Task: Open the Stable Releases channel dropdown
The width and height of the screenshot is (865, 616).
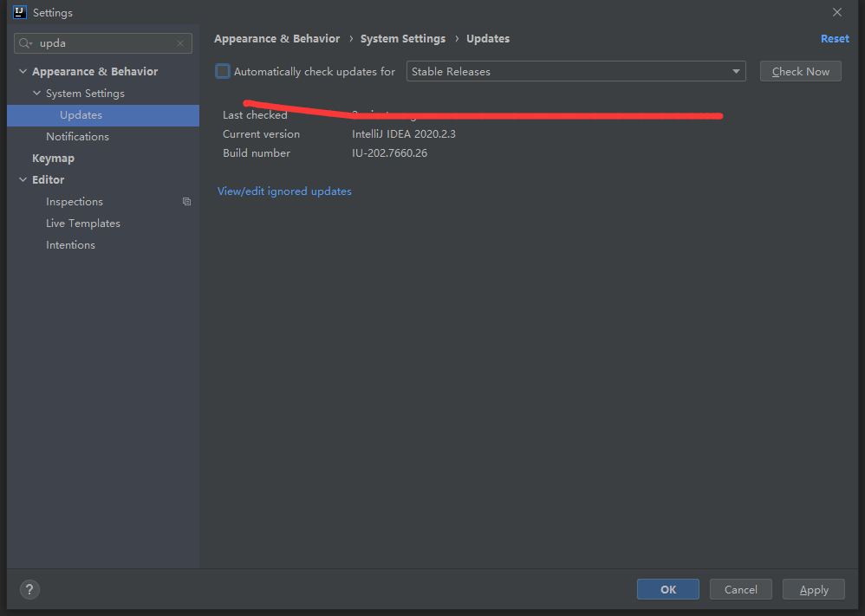Action: [576, 72]
